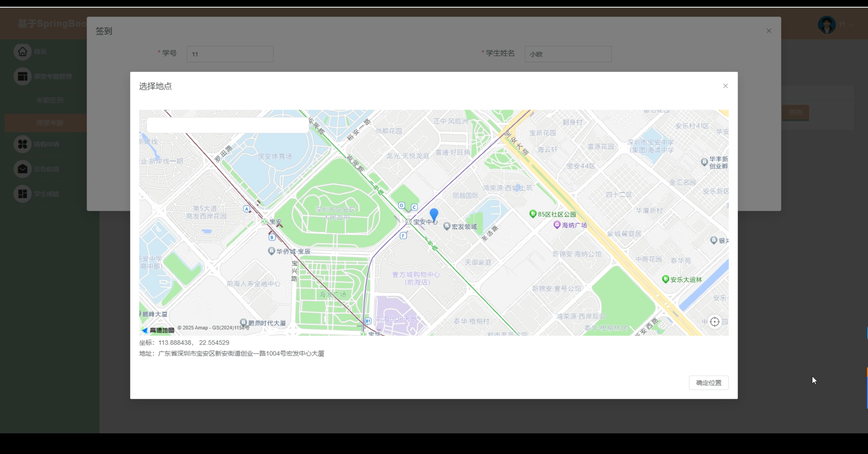Confirm location with 确定位置 button

click(708, 383)
